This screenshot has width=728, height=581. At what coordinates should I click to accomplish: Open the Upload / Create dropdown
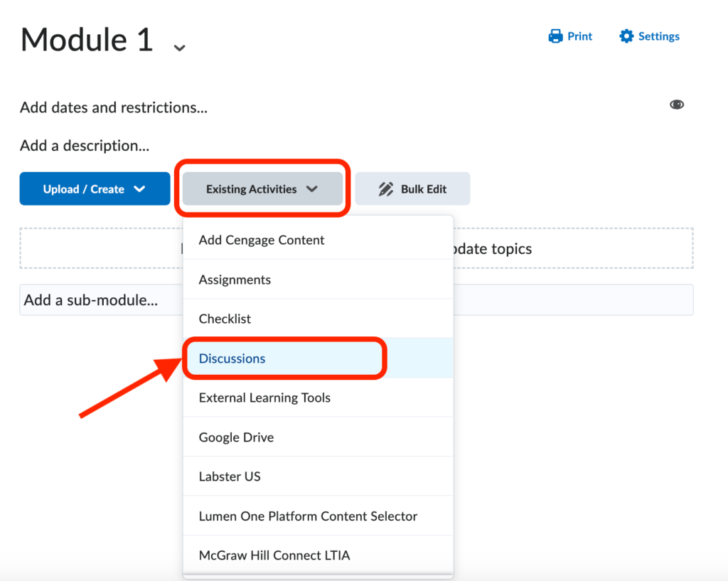(x=95, y=189)
